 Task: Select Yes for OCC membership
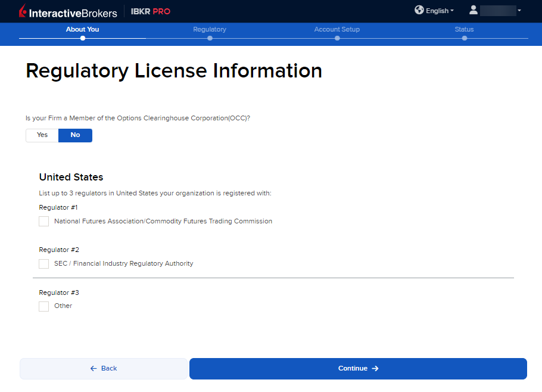[x=42, y=135]
